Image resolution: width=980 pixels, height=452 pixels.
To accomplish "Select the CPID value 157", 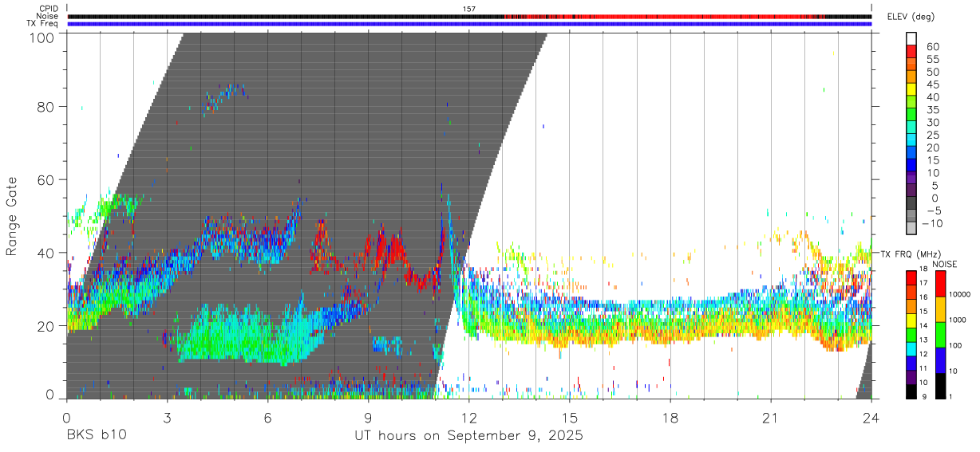I will [x=469, y=9].
